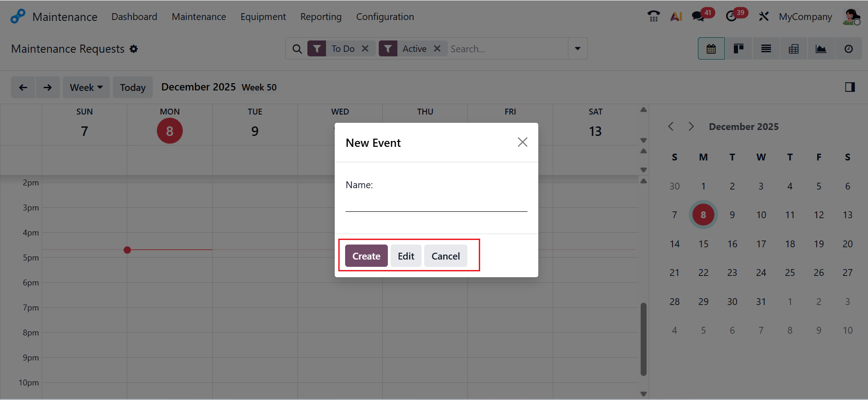Switch to Kanban view icon
The image size is (868, 400).
coord(738,49)
